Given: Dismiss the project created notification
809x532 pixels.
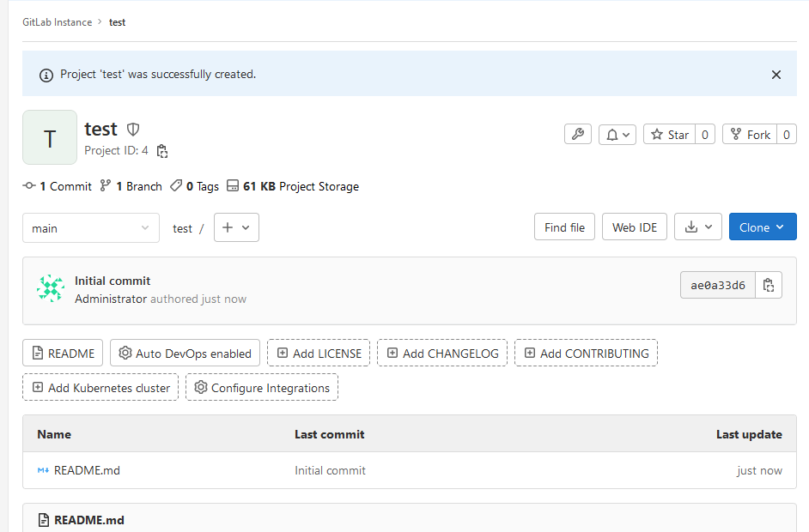Looking at the screenshot, I should (x=776, y=75).
